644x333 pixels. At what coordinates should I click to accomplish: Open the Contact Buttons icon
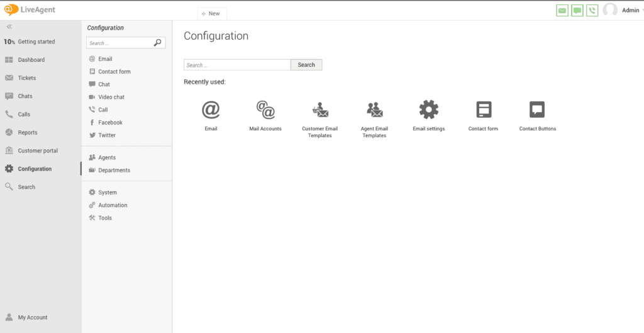(x=537, y=110)
